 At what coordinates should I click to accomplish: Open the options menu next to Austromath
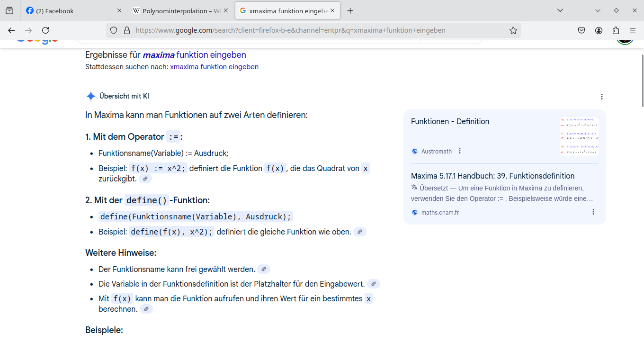460,151
